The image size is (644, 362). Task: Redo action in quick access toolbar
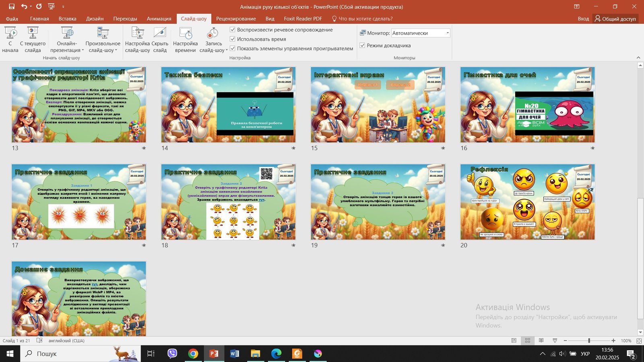click(39, 6)
